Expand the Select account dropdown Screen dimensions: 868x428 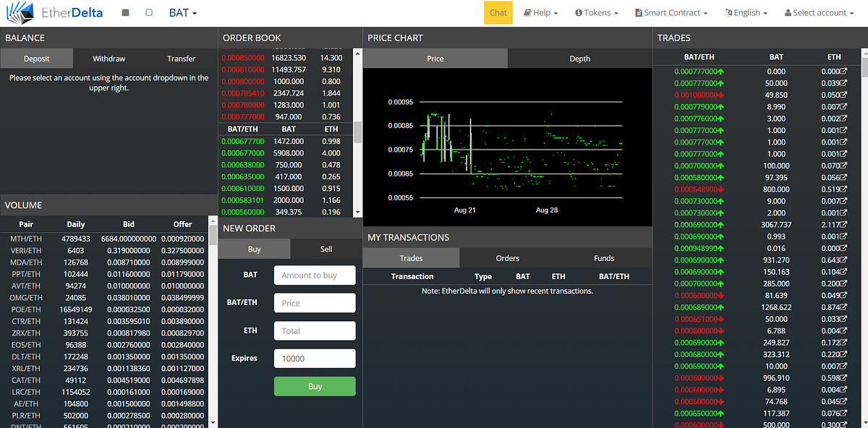(x=818, y=12)
